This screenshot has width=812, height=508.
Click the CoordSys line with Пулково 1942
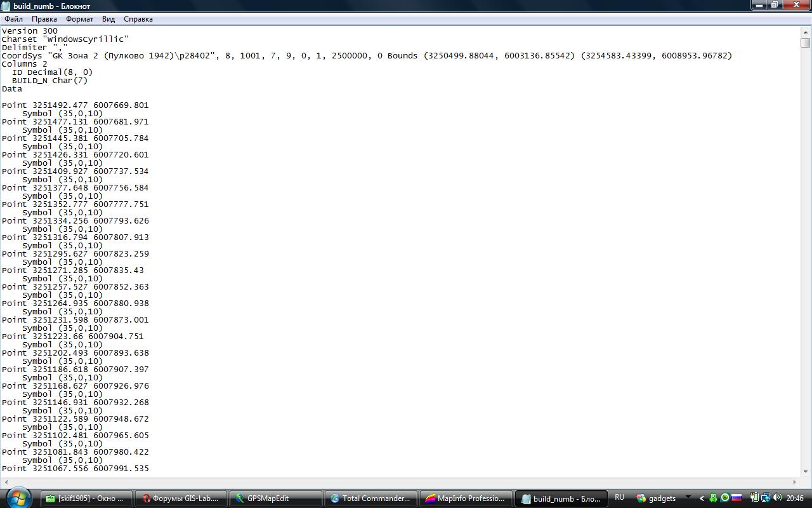(x=367, y=55)
